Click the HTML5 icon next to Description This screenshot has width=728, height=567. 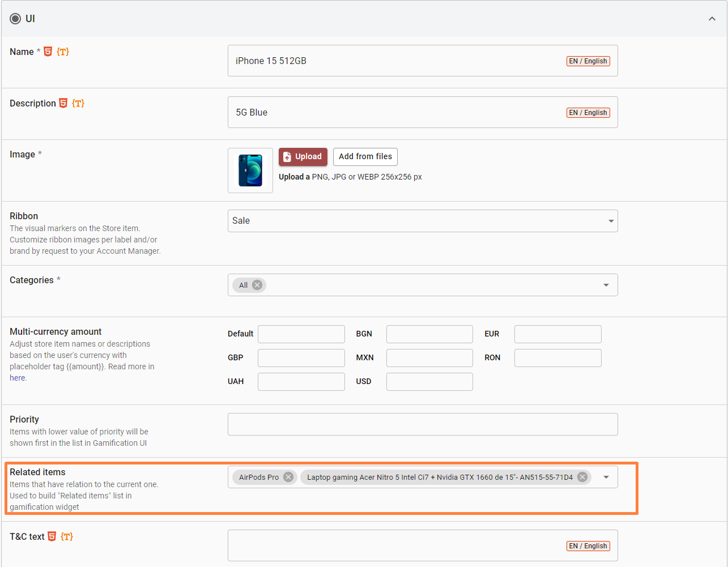[x=63, y=103]
